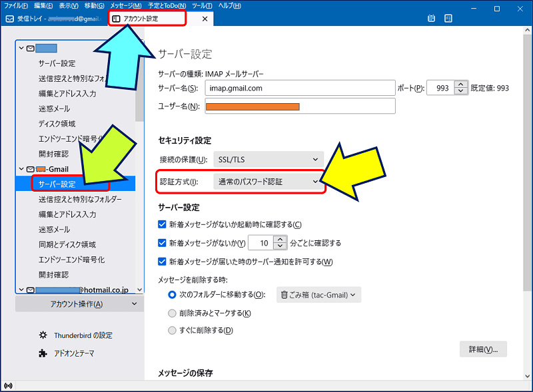
Task: Select 次のフォルダーに移動する radio button
Action: pyautogui.click(x=173, y=295)
